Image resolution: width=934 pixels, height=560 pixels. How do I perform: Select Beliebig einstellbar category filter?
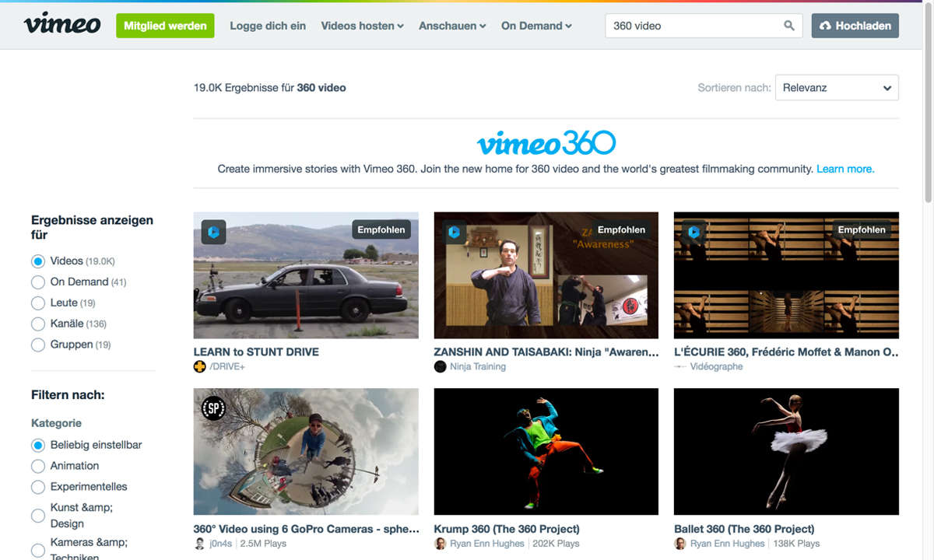37,445
